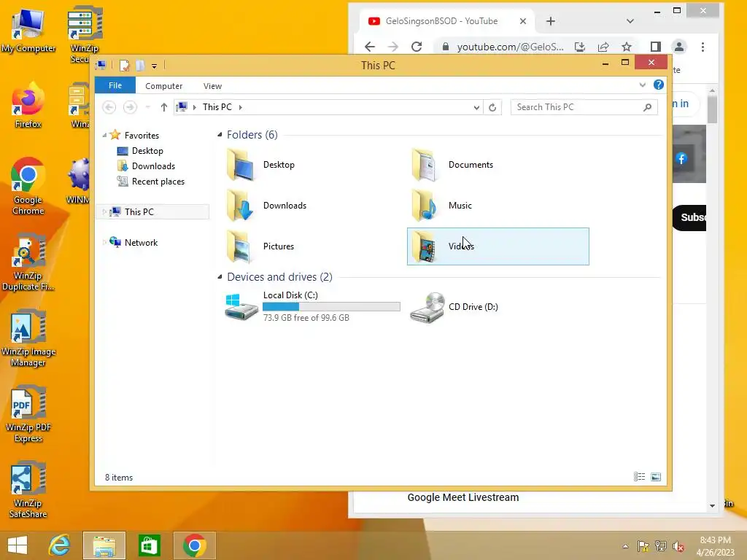Reload the YouTube page in Chrome
This screenshot has width=747, height=560.
point(417,47)
